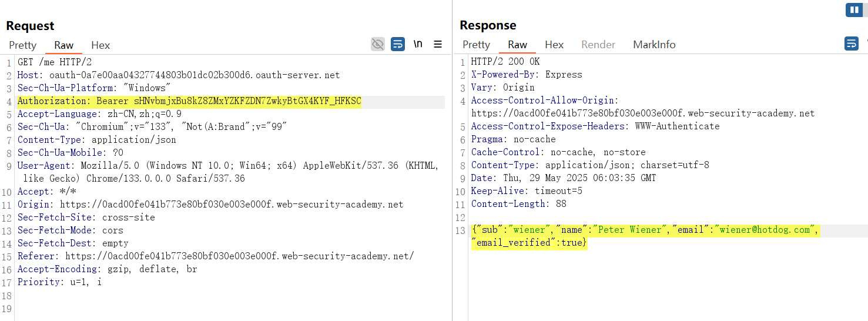Viewport: 868px width, 321px height.
Task: Click the GET /me HTTP/2 request line
Action: (55, 62)
